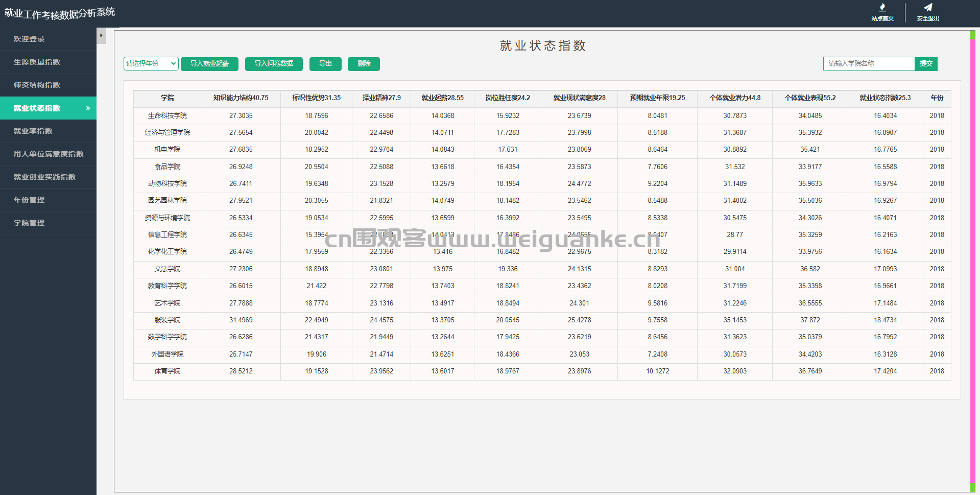This screenshot has height=495, width=980.
Task: Click value 10.1272 in 体育学院 row
Action: pos(658,371)
